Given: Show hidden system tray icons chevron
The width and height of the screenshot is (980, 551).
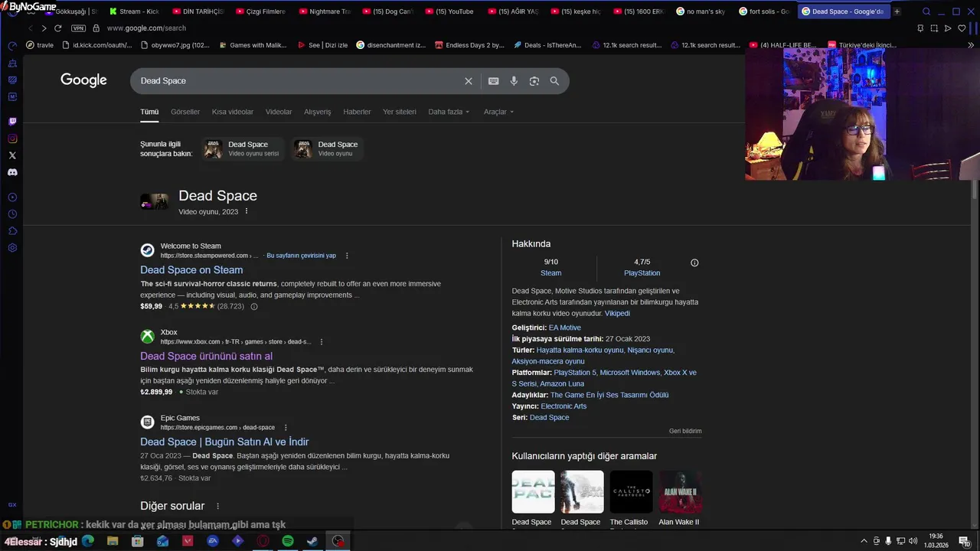Looking at the screenshot, I should [x=864, y=541].
